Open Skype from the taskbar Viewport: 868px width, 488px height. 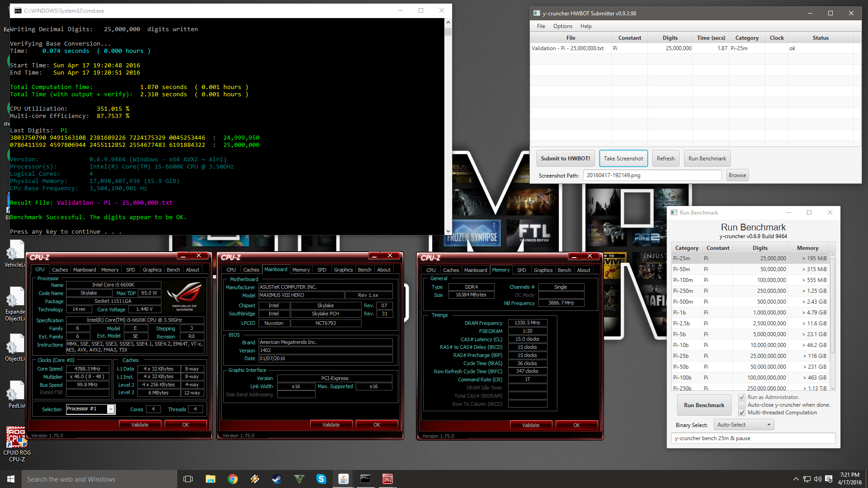(x=321, y=479)
